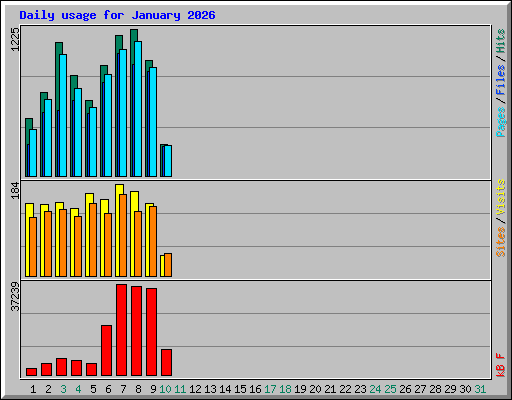Click the 'Daily usage for January 2026' title

tap(117, 15)
